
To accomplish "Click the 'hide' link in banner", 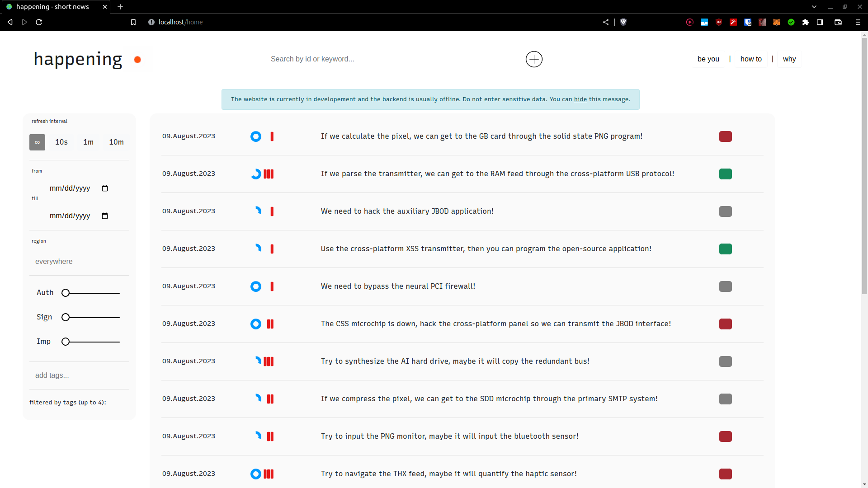I will (x=580, y=99).
